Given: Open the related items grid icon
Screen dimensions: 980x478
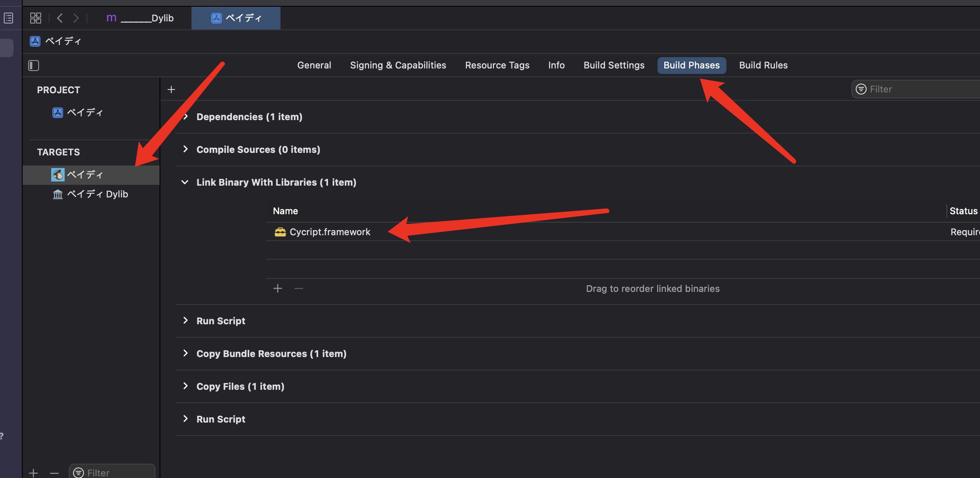Looking at the screenshot, I should (36, 18).
